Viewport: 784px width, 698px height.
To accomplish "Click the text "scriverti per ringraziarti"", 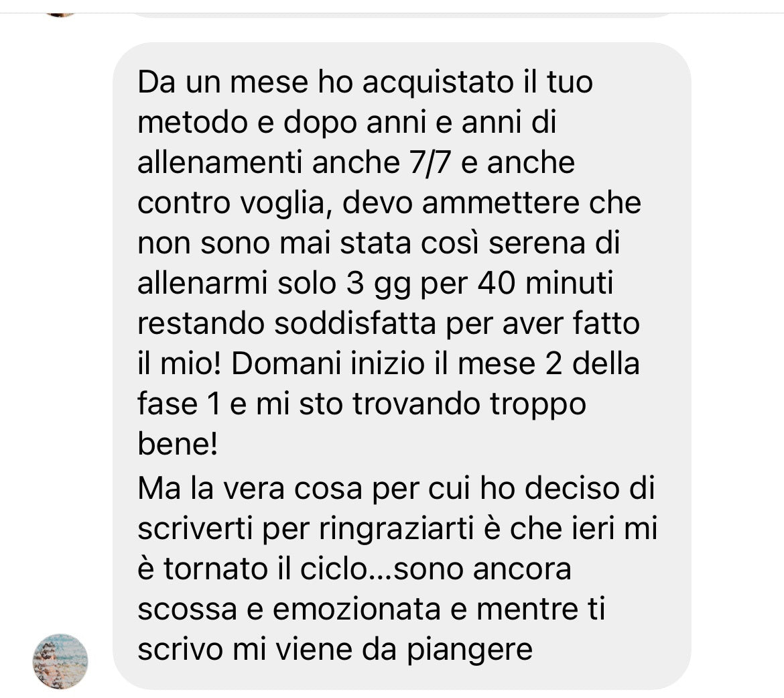I will pyautogui.click(x=306, y=529).
